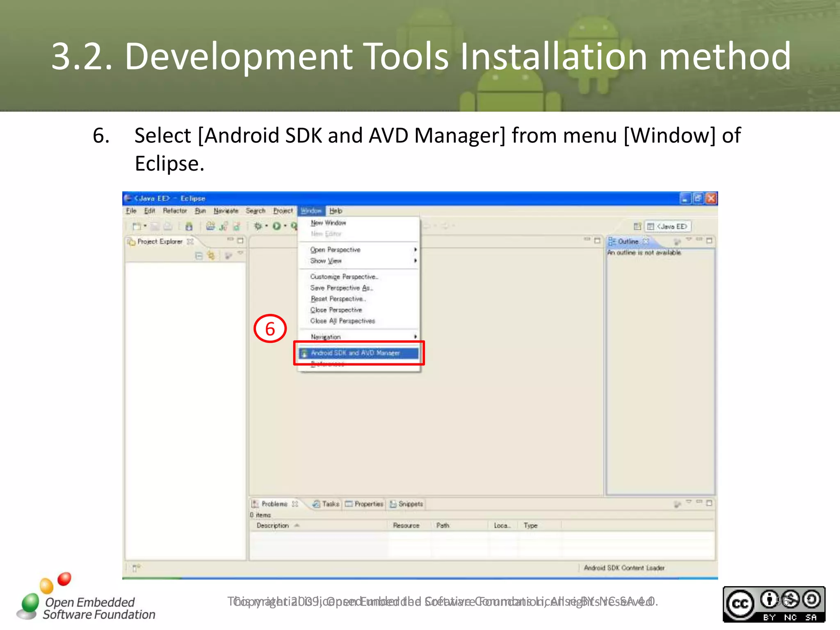Switch to the Properties tab
Image resolution: width=840 pixels, height=630 pixels.
pos(364,504)
